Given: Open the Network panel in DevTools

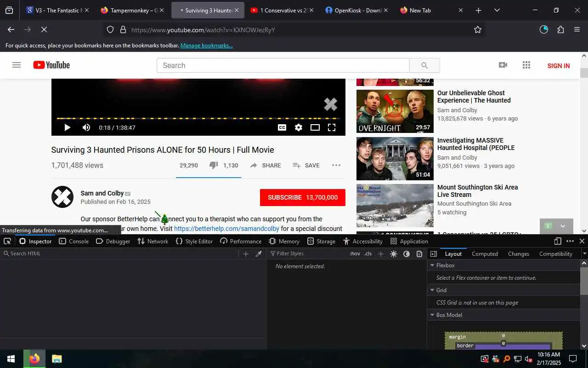Looking at the screenshot, I should [153, 241].
